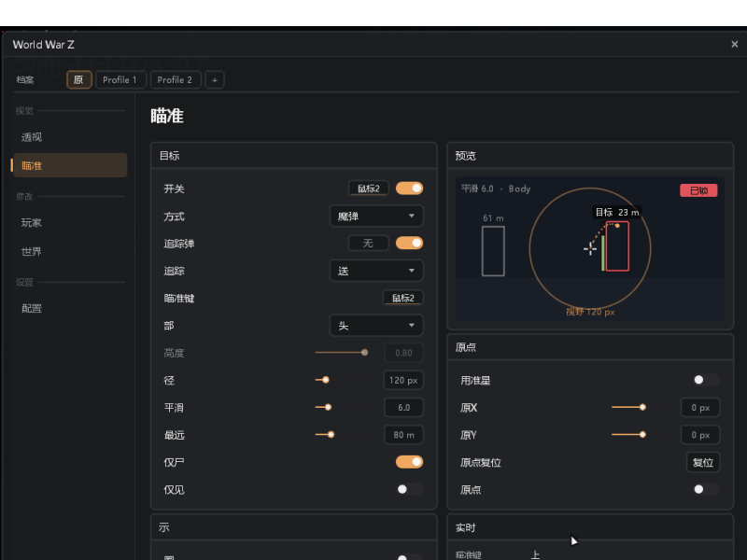
Task: Add a new profile with plus button
Action: 215,80
